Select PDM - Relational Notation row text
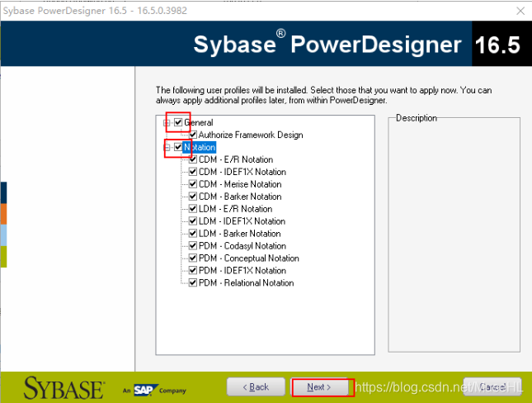Image resolution: width=532 pixels, height=403 pixels. [x=246, y=282]
